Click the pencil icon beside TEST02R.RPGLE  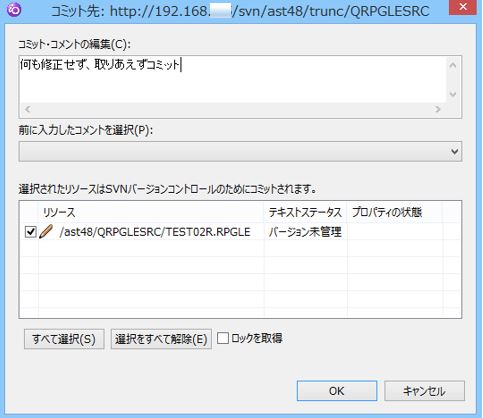[46, 231]
